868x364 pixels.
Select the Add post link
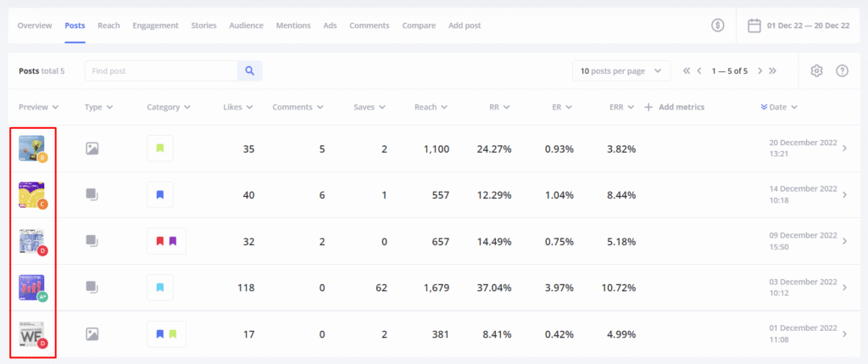coord(464,25)
